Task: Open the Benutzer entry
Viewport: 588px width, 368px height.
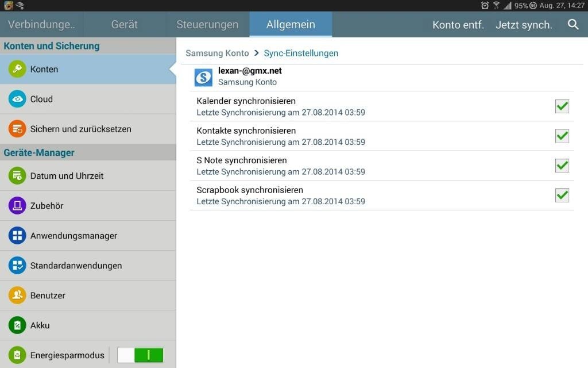Action: 88,296
